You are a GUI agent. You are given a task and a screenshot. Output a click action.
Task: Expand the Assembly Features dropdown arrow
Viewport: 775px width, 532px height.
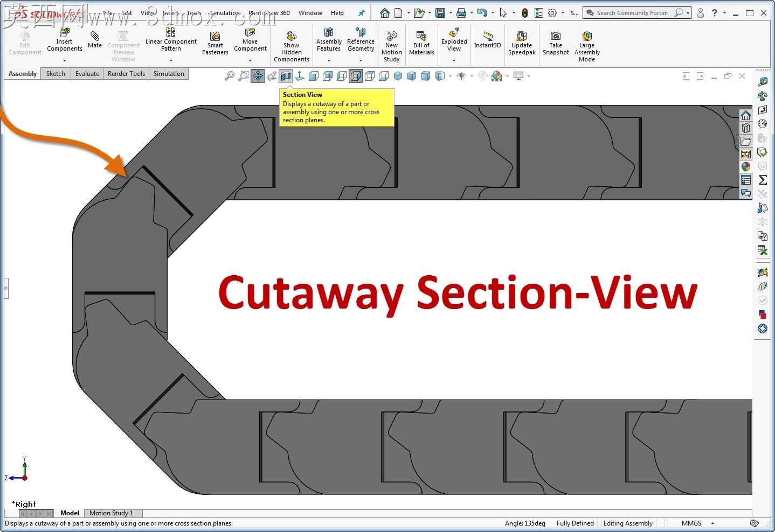[329, 60]
